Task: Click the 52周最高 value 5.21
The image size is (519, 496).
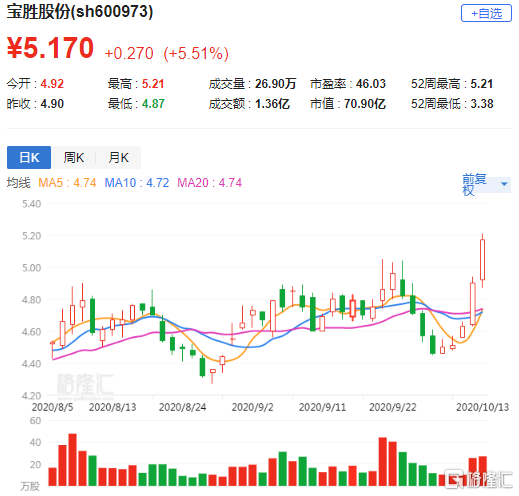Action: (481, 84)
